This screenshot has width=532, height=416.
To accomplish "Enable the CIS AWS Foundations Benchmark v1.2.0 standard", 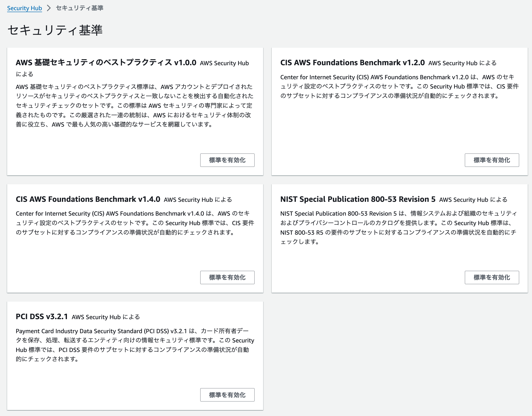I will pos(492,160).
